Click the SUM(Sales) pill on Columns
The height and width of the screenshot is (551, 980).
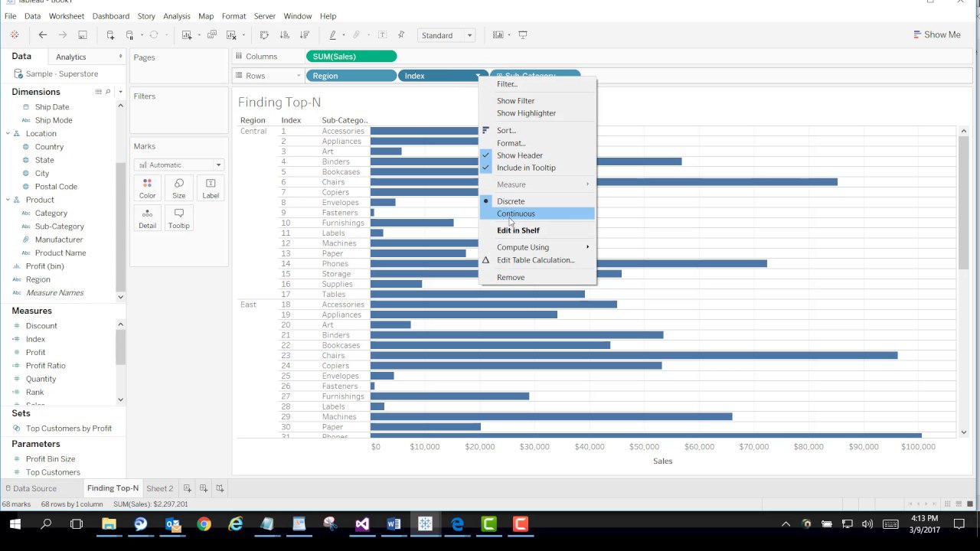[x=351, y=56]
